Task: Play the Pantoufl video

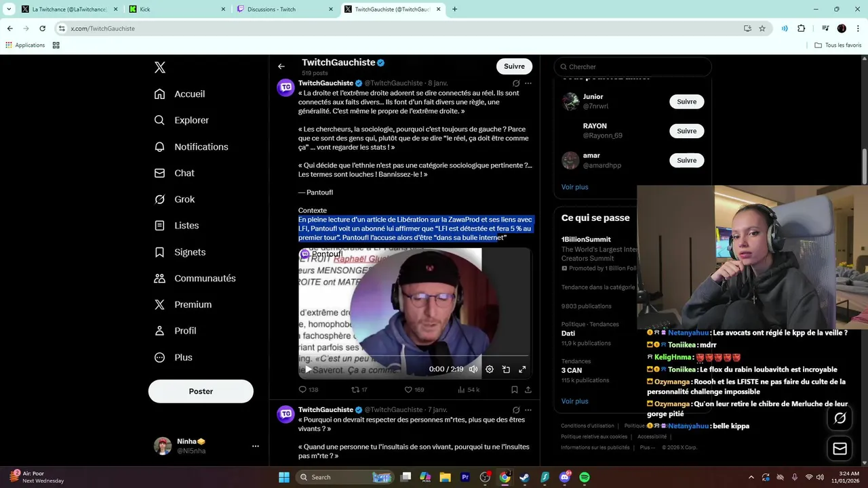Action: coord(308,369)
